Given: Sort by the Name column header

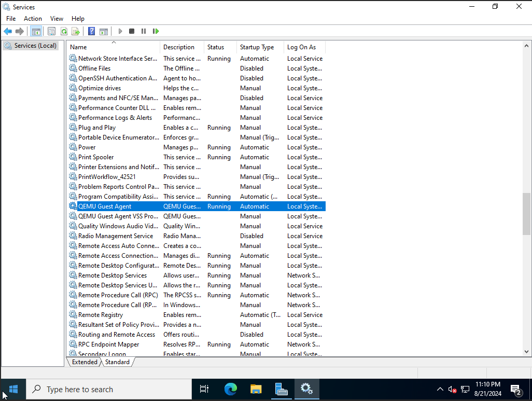Looking at the screenshot, I should coord(114,47).
